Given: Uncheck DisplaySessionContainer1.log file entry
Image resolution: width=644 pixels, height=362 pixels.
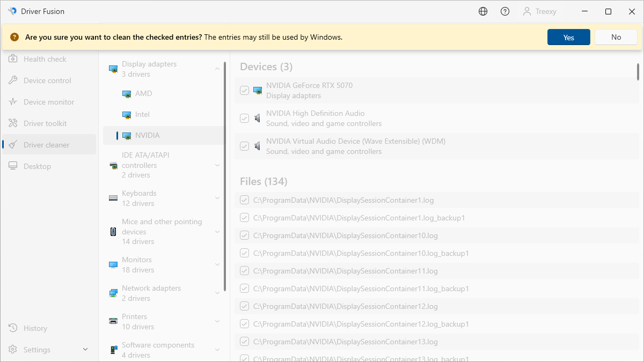Looking at the screenshot, I should point(245,201).
